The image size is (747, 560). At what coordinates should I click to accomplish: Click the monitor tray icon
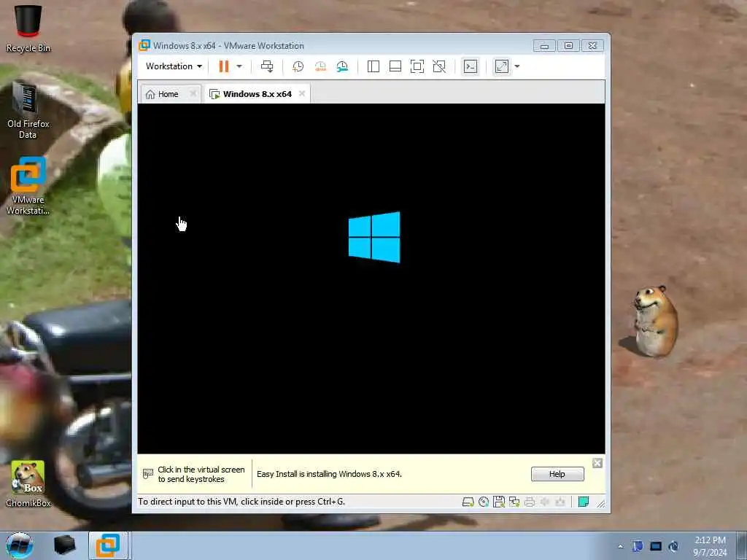click(656, 546)
